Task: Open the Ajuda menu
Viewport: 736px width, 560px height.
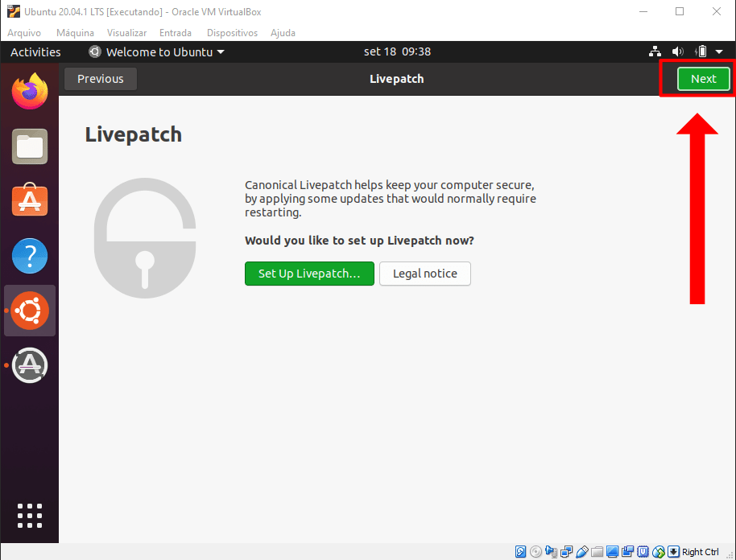Action: click(283, 33)
